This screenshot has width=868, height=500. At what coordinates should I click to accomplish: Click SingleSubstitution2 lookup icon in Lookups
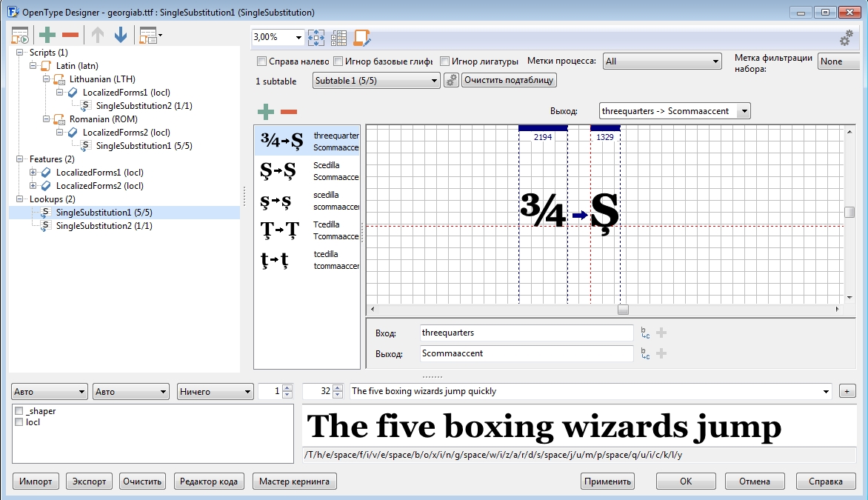(46, 226)
